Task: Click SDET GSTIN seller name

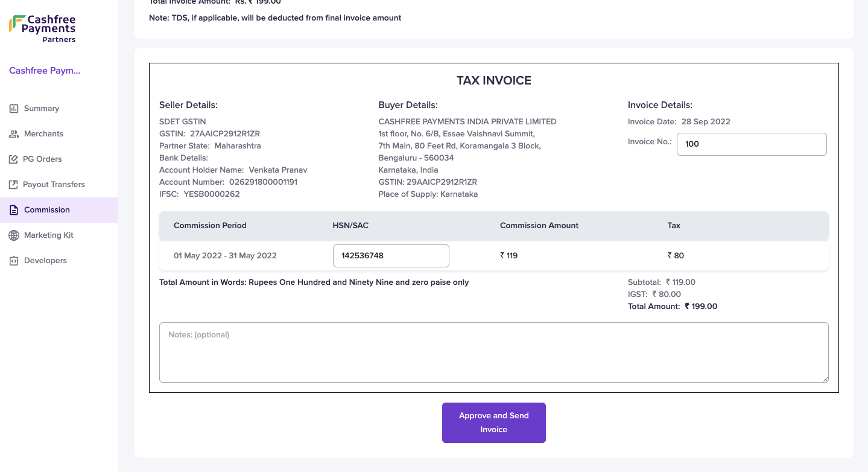Action: pyautogui.click(x=183, y=122)
